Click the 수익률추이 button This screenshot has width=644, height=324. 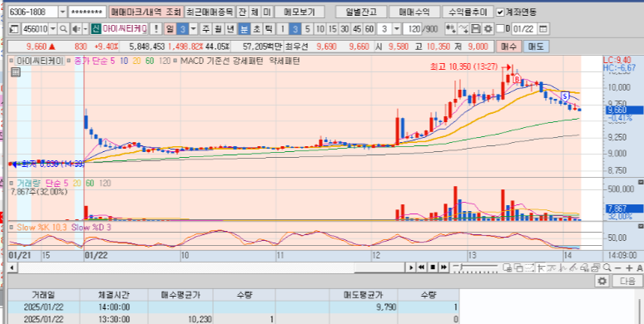click(468, 12)
